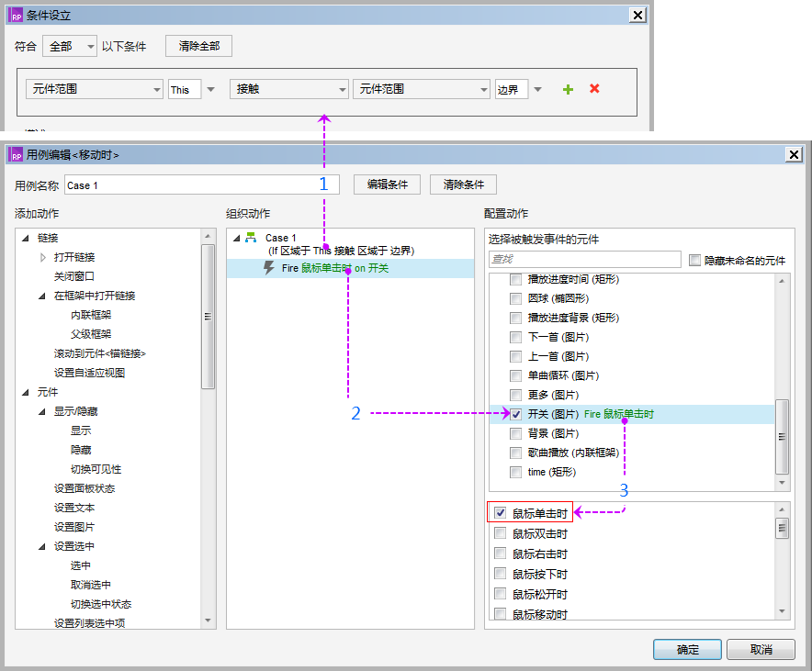Check the 下一首 (图片) checkbox

(516, 337)
